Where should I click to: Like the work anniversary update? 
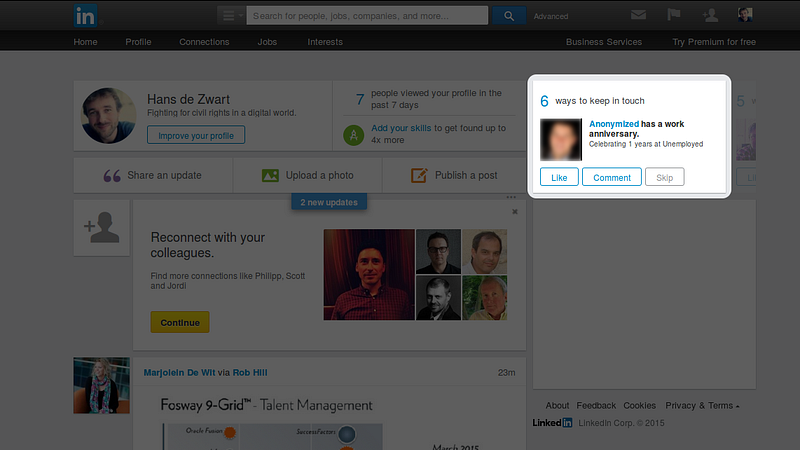(559, 177)
